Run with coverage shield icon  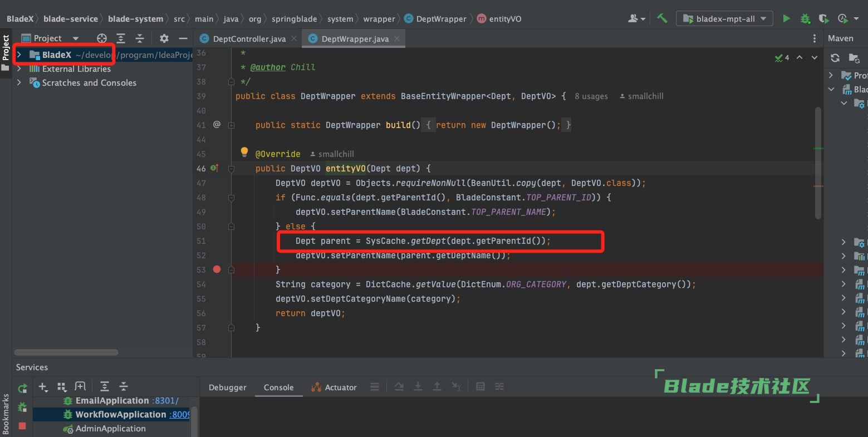click(823, 18)
